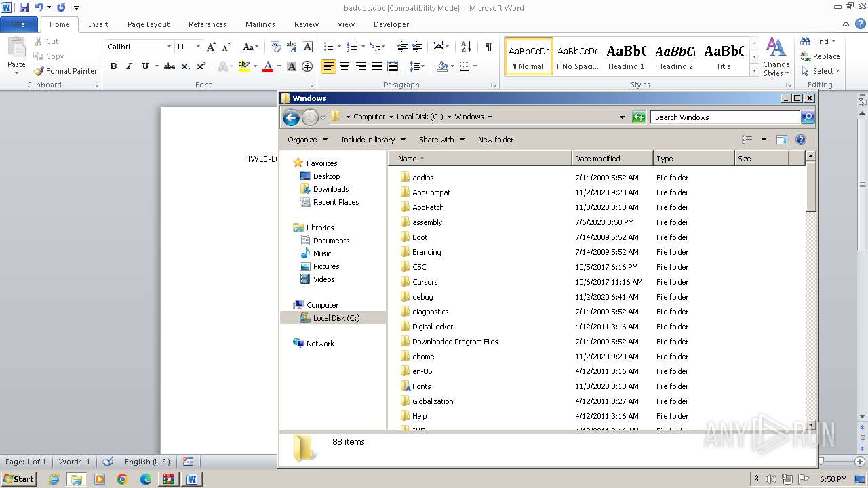Click the Chrome icon in the taskbar
The height and width of the screenshot is (488, 868).
click(x=123, y=479)
